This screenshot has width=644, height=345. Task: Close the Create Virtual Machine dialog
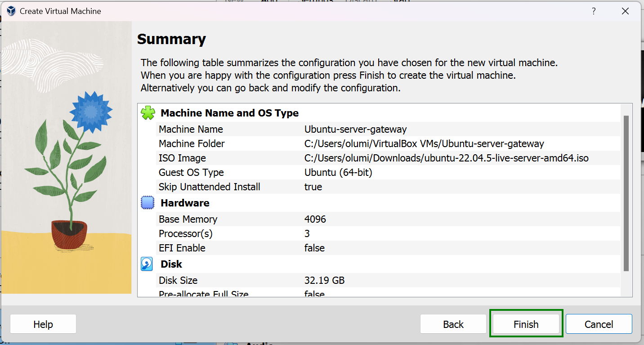coord(625,11)
